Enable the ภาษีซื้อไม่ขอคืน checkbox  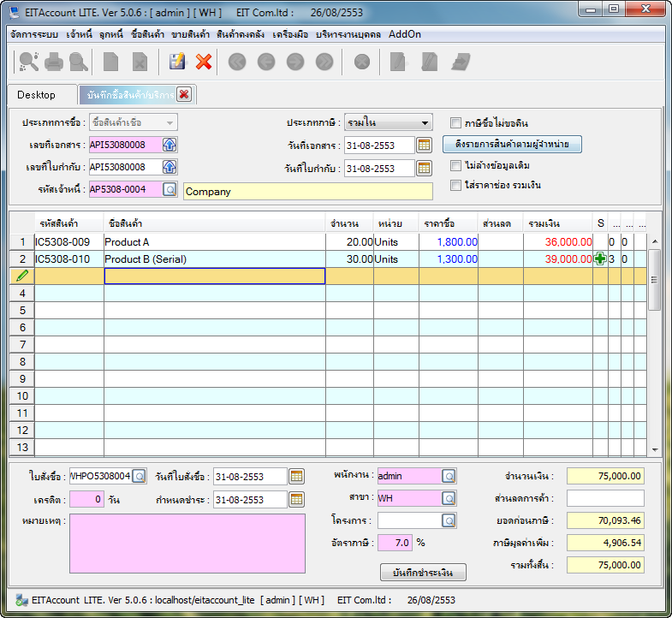point(456,122)
